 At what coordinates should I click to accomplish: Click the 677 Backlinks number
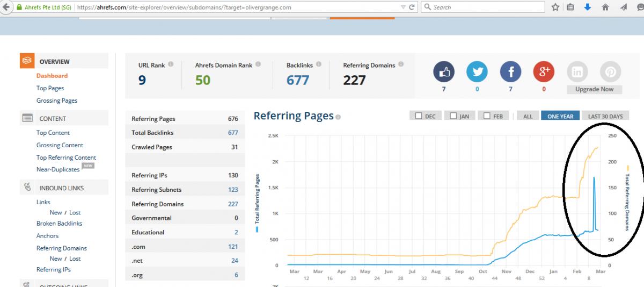pos(298,80)
